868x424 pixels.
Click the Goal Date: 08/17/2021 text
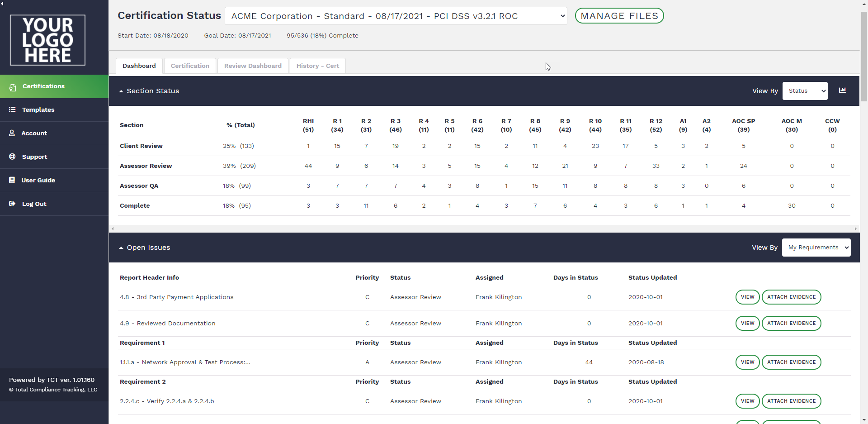pyautogui.click(x=237, y=36)
